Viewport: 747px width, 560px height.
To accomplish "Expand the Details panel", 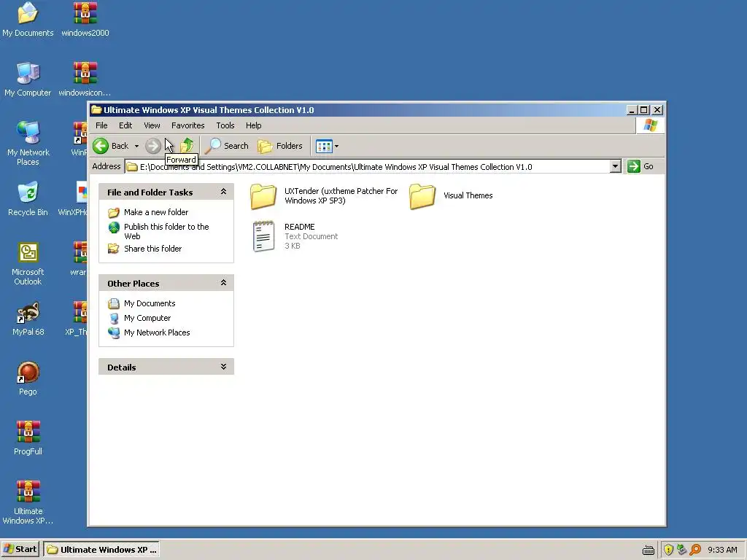I will coord(223,367).
